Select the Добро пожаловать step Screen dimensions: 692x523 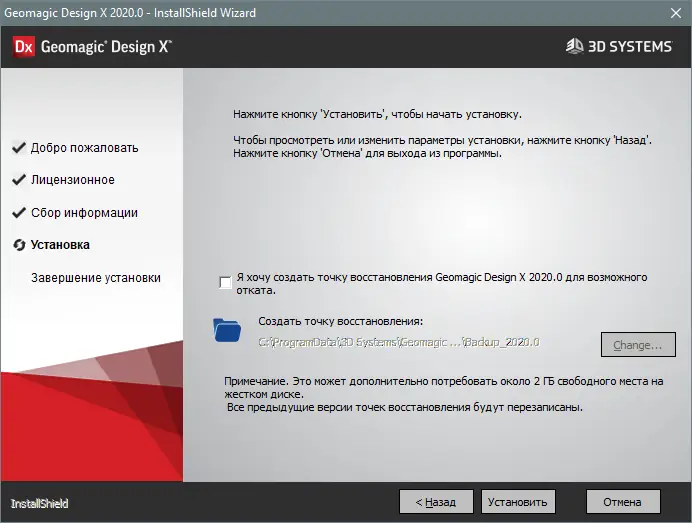coord(84,148)
